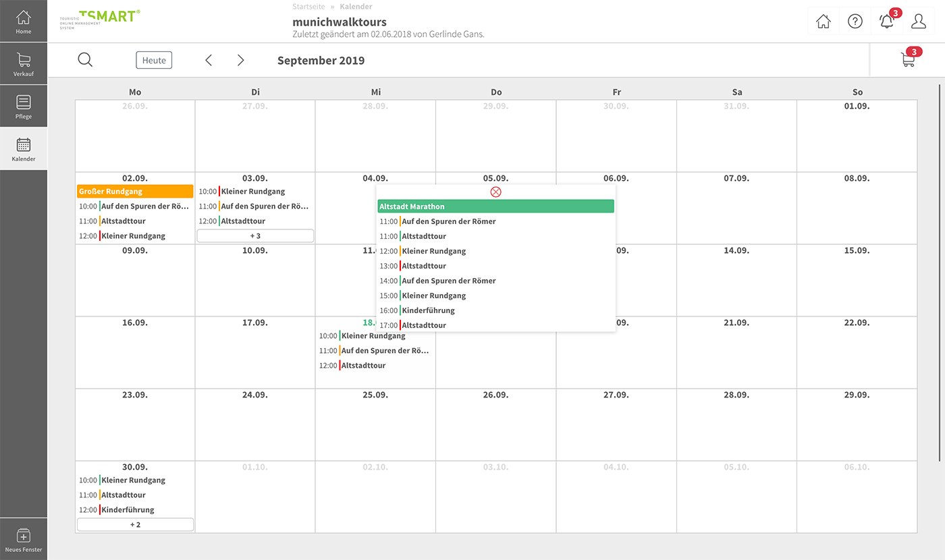This screenshot has width=945, height=560.
Task: Open the Großer Rundgang event
Action: click(135, 192)
